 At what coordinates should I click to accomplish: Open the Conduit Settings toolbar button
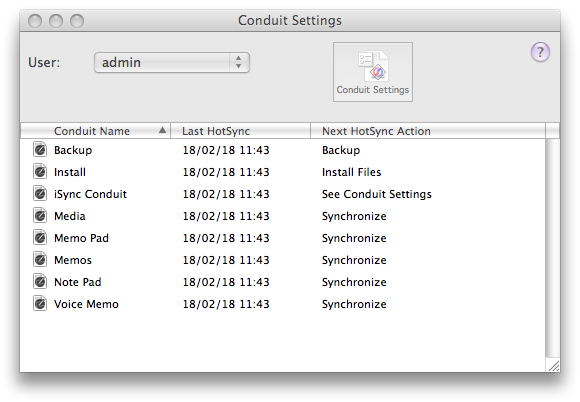tap(373, 72)
